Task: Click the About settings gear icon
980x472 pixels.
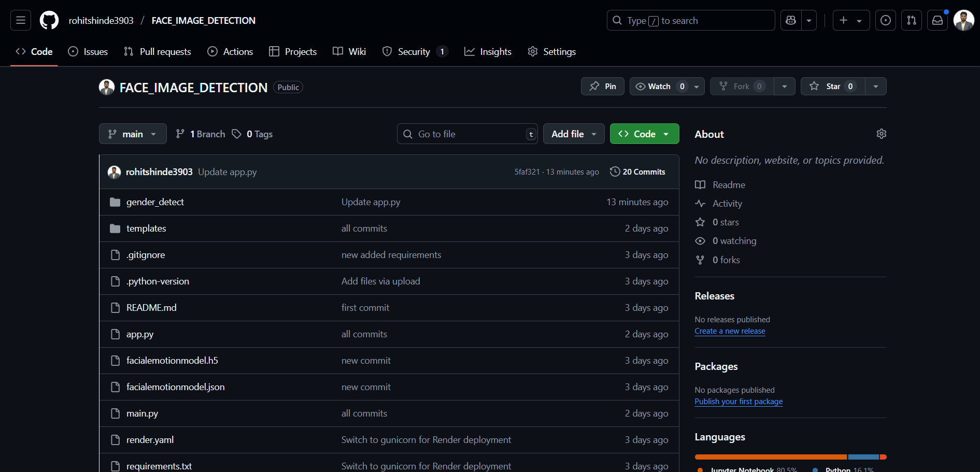Action: tap(881, 134)
